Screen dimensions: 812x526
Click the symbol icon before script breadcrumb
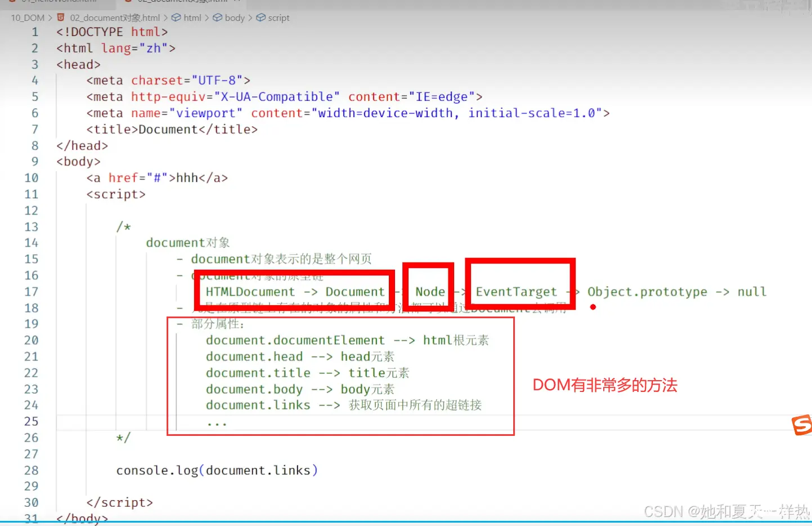[x=261, y=17]
